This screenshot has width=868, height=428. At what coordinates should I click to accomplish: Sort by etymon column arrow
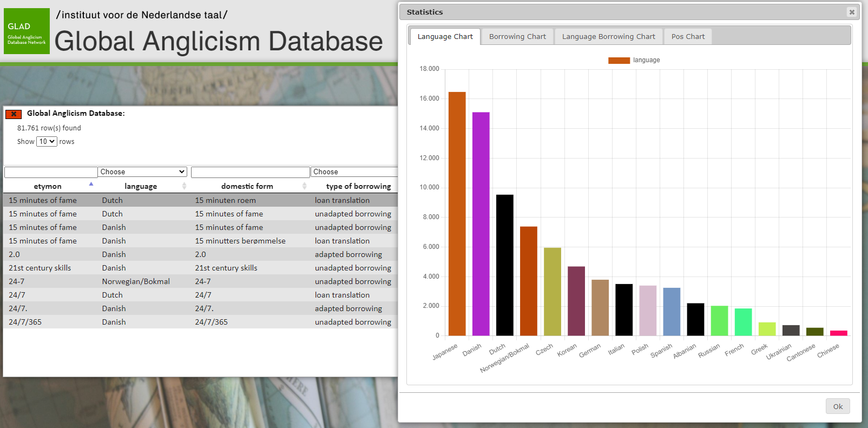click(x=91, y=185)
